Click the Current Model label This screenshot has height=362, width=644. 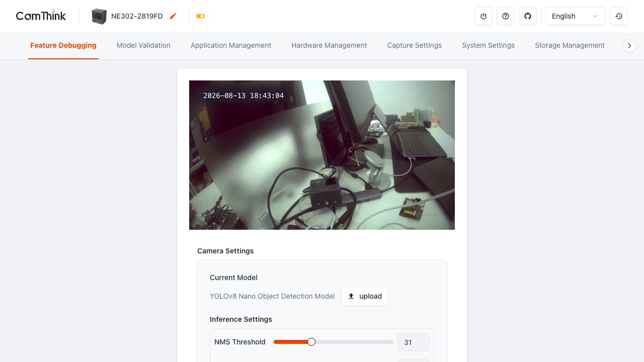coord(233,278)
